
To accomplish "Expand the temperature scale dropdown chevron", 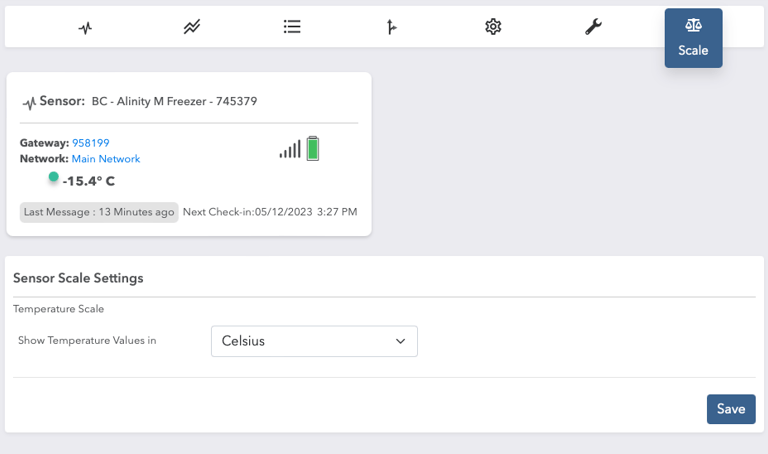I will (400, 341).
